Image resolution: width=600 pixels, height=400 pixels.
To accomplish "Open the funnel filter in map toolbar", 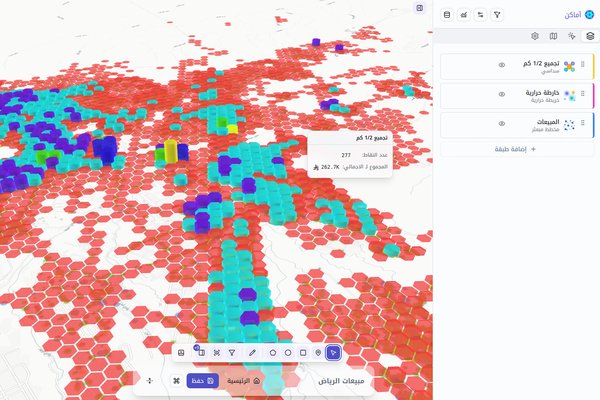I will click(232, 353).
